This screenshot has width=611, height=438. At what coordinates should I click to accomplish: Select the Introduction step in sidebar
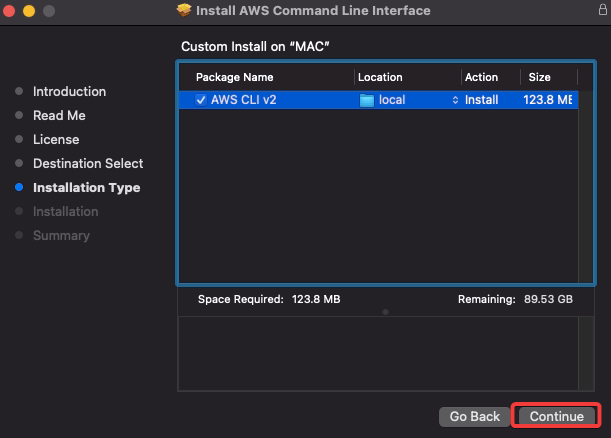click(69, 92)
